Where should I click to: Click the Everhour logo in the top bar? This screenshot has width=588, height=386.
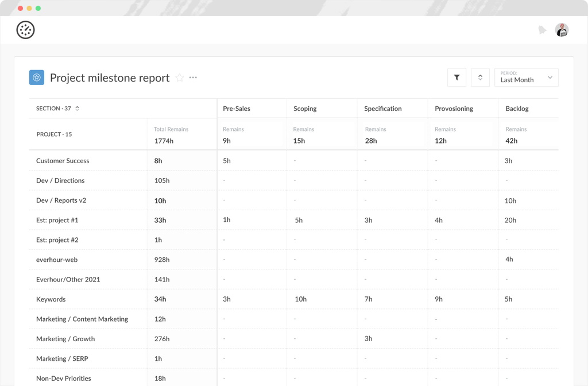pos(25,29)
